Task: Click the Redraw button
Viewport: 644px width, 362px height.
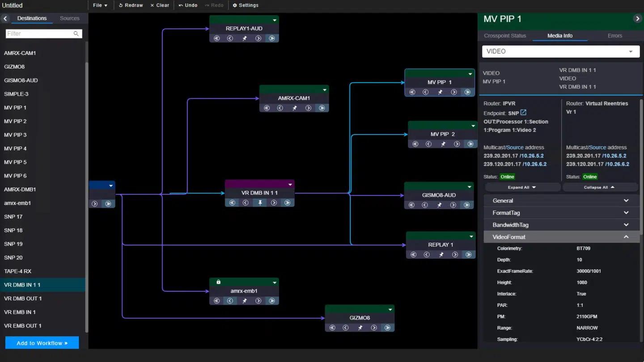Action: click(x=131, y=5)
